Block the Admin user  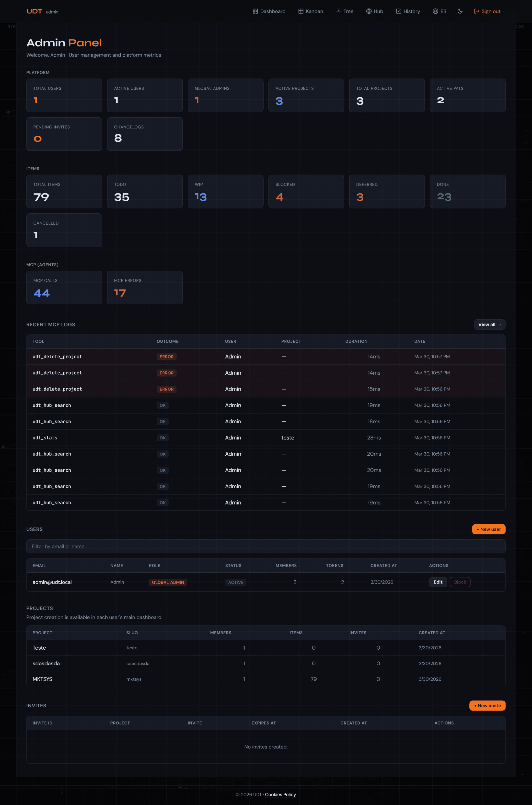coord(460,582)
